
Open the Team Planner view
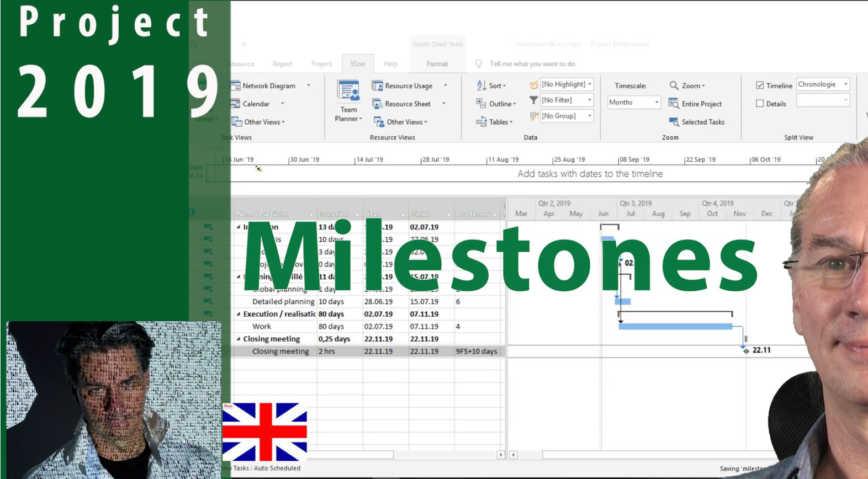[348, 100]
